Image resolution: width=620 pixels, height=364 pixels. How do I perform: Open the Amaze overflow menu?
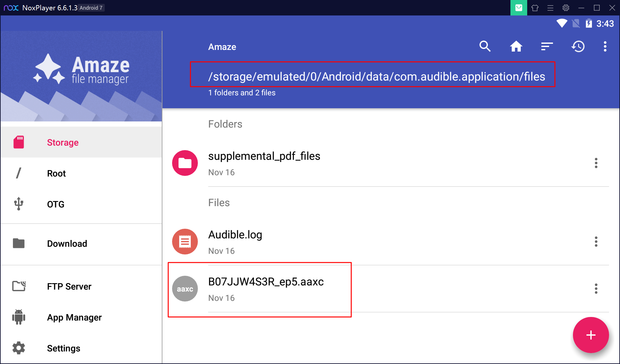[605, 47]
